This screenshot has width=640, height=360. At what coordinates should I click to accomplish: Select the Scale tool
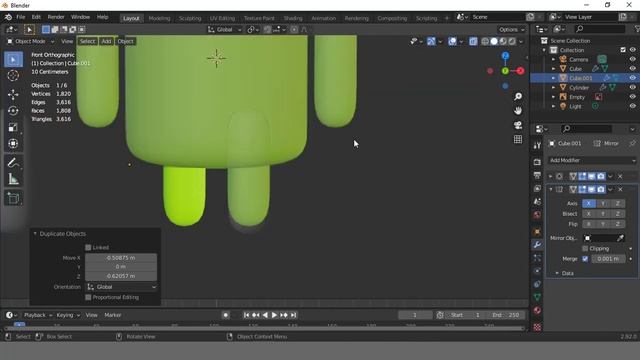pos(13,127)
